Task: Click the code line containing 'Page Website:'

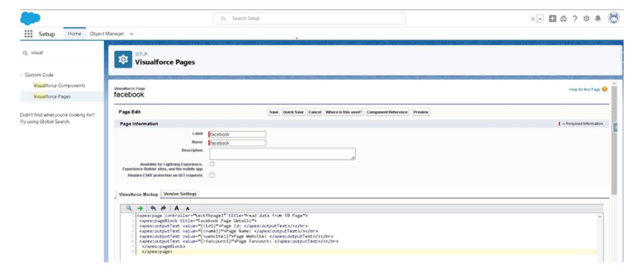Action: point(236,236)
